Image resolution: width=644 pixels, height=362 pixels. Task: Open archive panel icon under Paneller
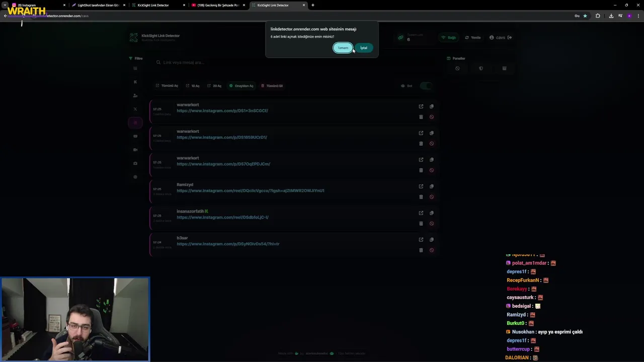504,68
